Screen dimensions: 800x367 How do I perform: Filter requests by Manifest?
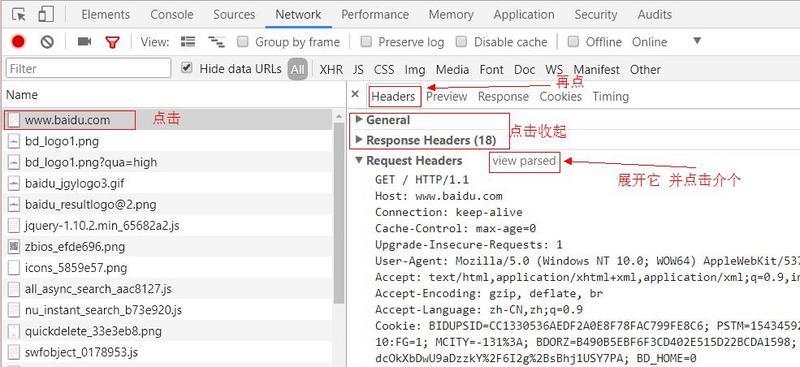tap(596, 69)
